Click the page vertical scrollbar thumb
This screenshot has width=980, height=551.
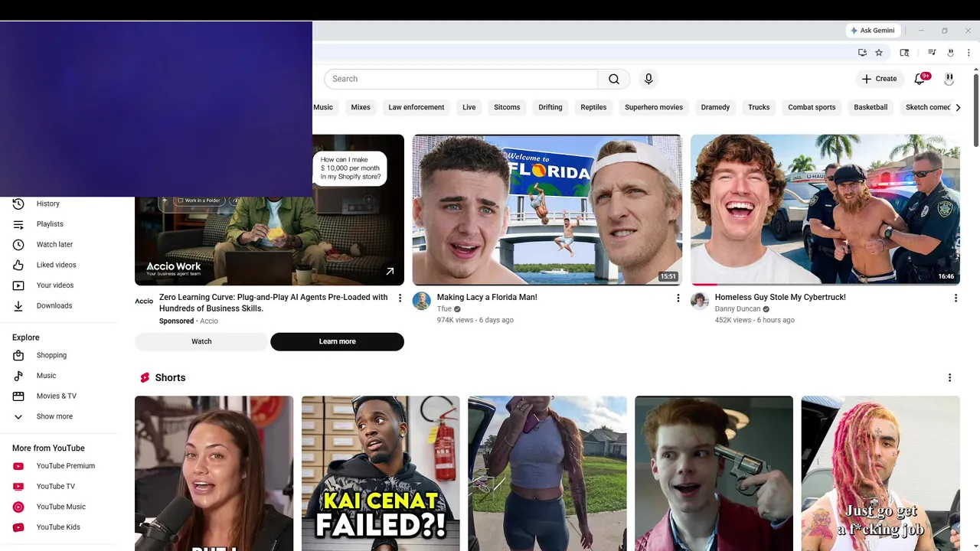[x=976, y=109]
